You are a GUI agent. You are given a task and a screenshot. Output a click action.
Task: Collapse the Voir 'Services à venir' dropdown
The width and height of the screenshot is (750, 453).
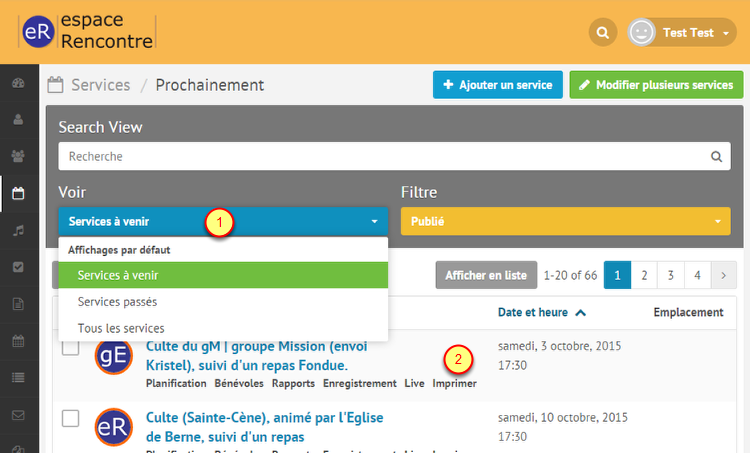[223, 221]
